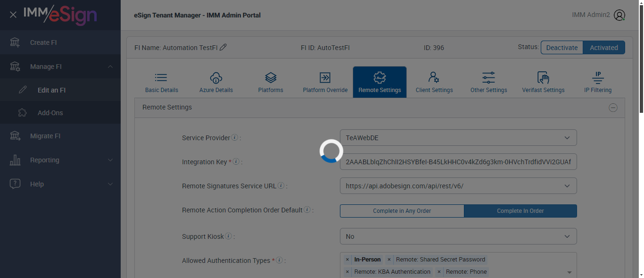
Task: Expand Allowed Authentication Types dropdown arrow
Action: 569,272
